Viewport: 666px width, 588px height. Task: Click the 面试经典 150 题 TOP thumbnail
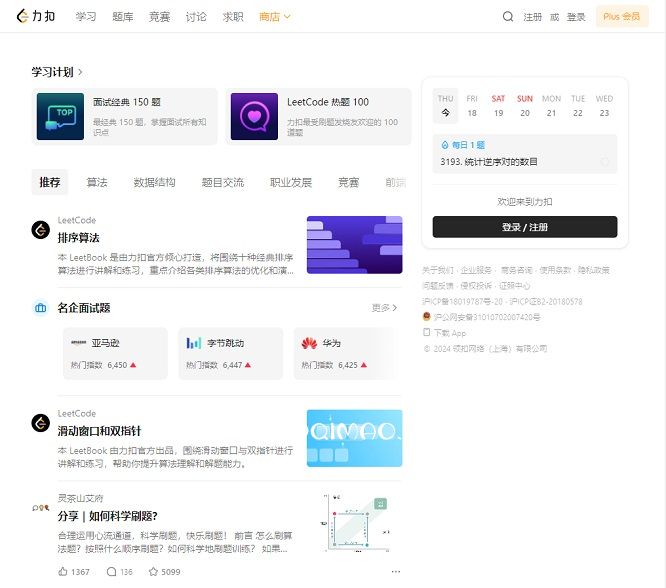[60, 116]
